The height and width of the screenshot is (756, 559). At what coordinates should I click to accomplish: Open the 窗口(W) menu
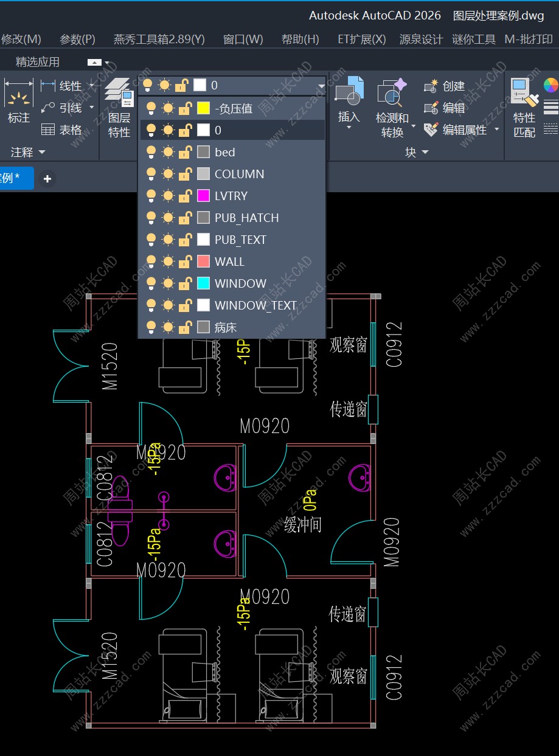[x=243, y=40]
